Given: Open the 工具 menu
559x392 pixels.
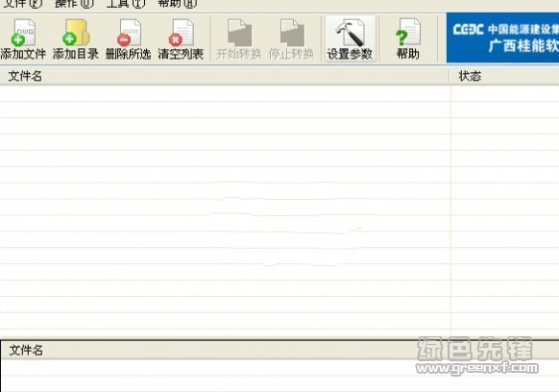Looking at the screenshot, I should click(126, 4).
